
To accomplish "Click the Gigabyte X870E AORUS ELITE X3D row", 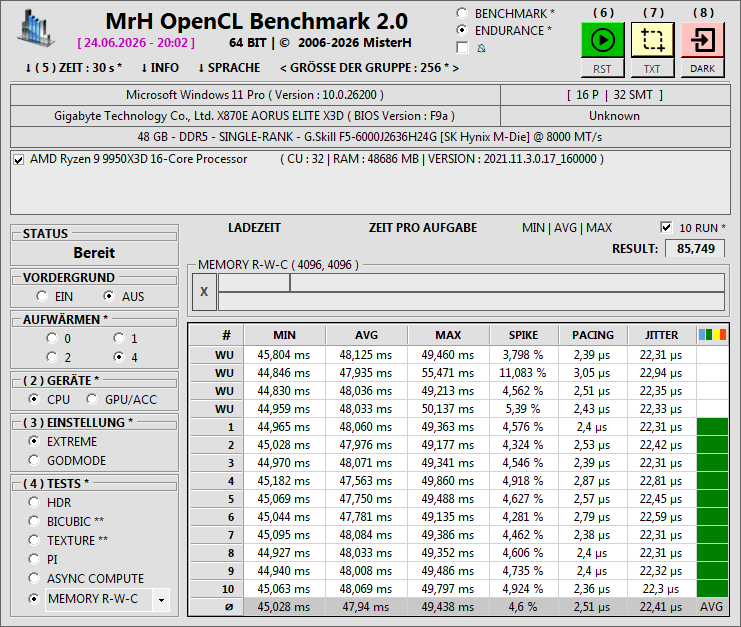I will point(255,116).
